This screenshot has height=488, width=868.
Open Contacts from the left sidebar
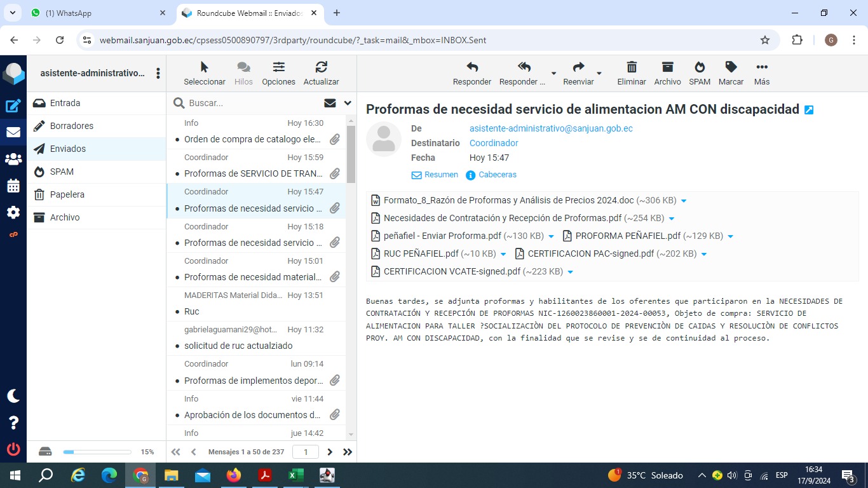(x=13, y=159)
